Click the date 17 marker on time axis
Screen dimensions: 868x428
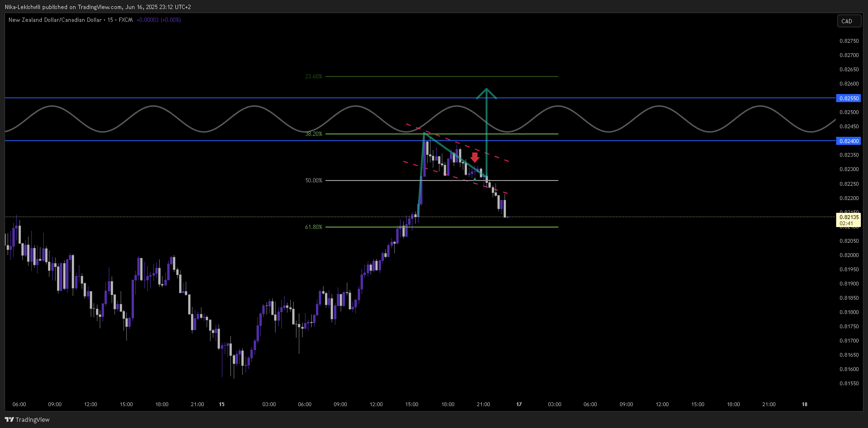click(x=519, y=404)
